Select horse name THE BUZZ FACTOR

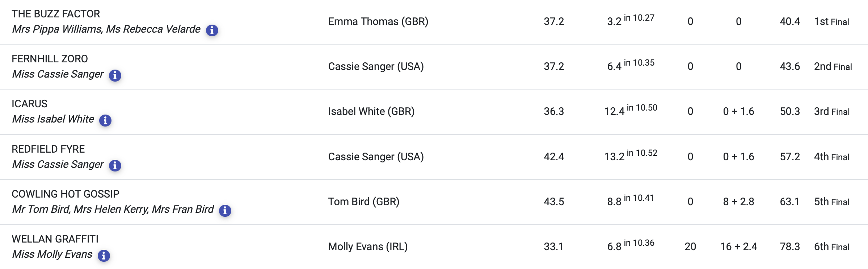click(56, 14)
